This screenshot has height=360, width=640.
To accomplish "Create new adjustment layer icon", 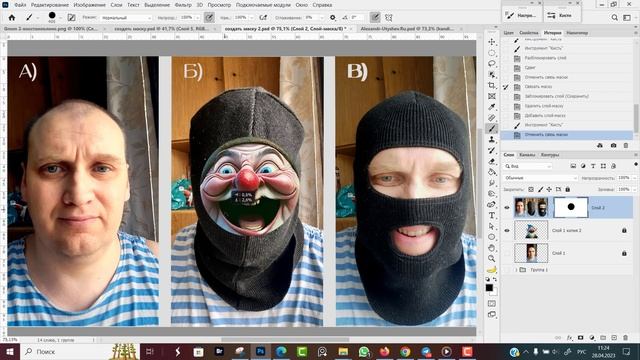I will click(592, 338).
